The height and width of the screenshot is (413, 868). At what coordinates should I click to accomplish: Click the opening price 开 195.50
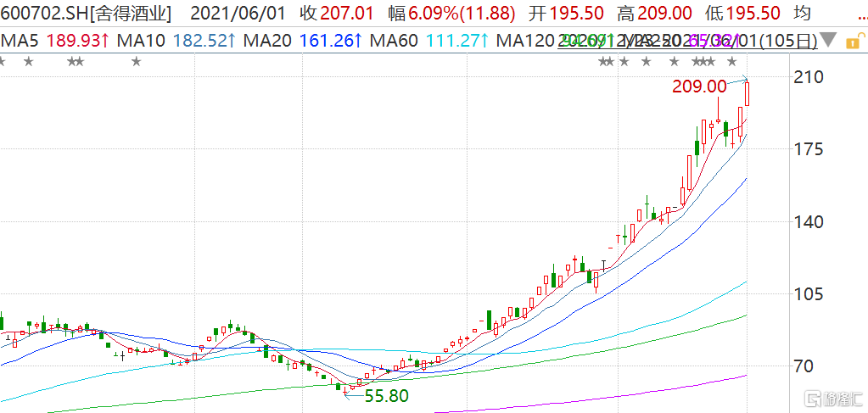pos(564,13)
